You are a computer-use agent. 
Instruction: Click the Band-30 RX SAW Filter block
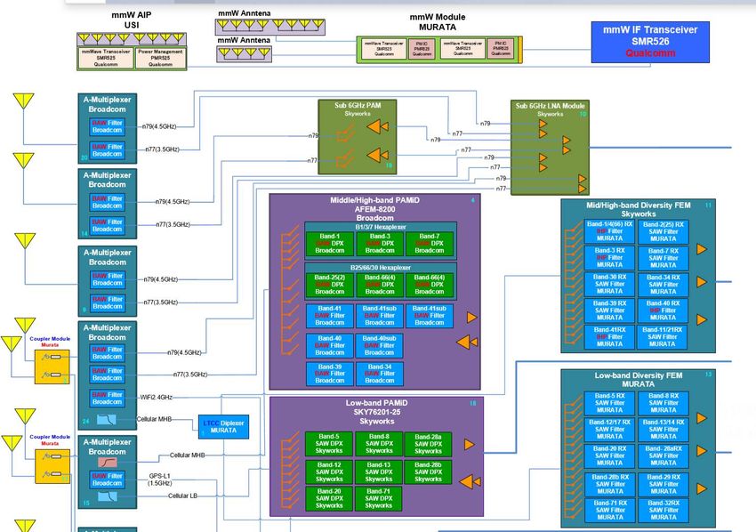click(610, 285)
